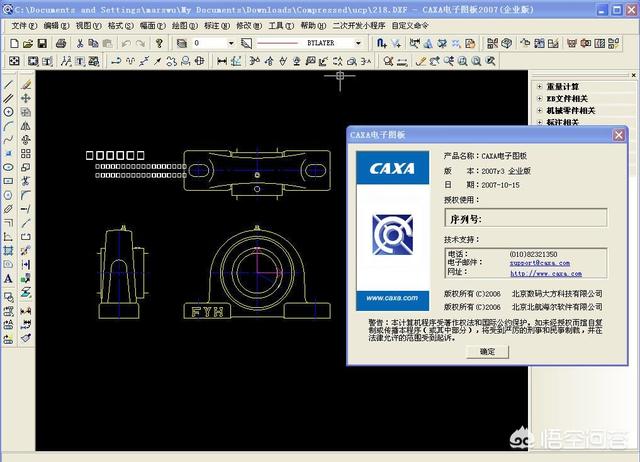The width and height of the screenshot is (640, 462).
Task: Open the support@caxa.com email link
Action: 540,263
